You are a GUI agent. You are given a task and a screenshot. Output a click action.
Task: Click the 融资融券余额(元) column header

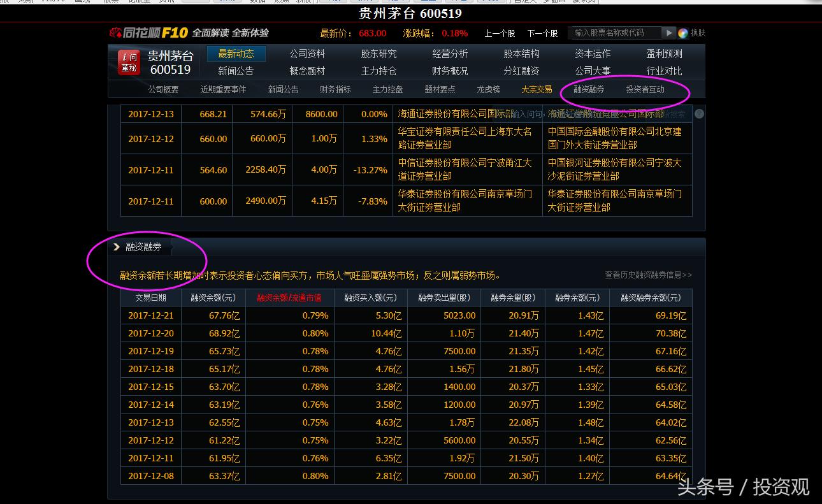pyautogui.click(x=651, y=298)
